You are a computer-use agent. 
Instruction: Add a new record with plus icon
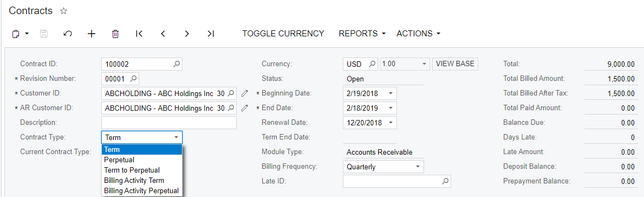[x=92, y=34]
